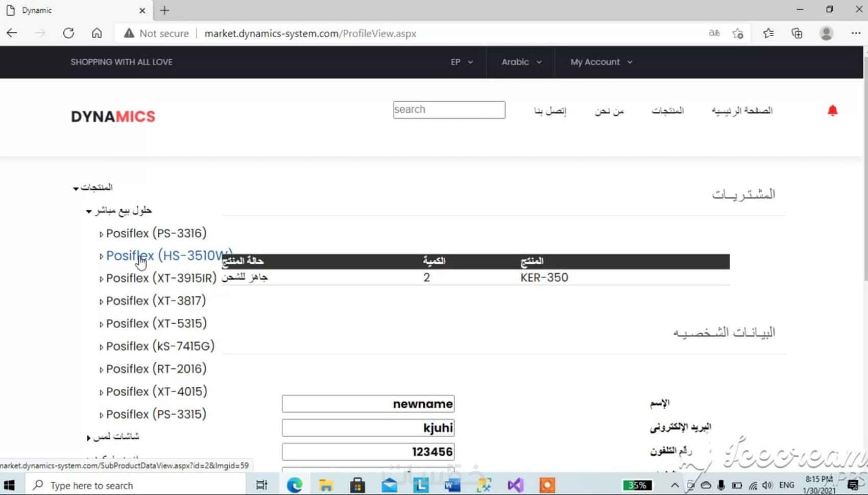868x495 pixels.
Task: Expand the Posiflex (kS-7415G) node
Action: click(x=101, y=347)
